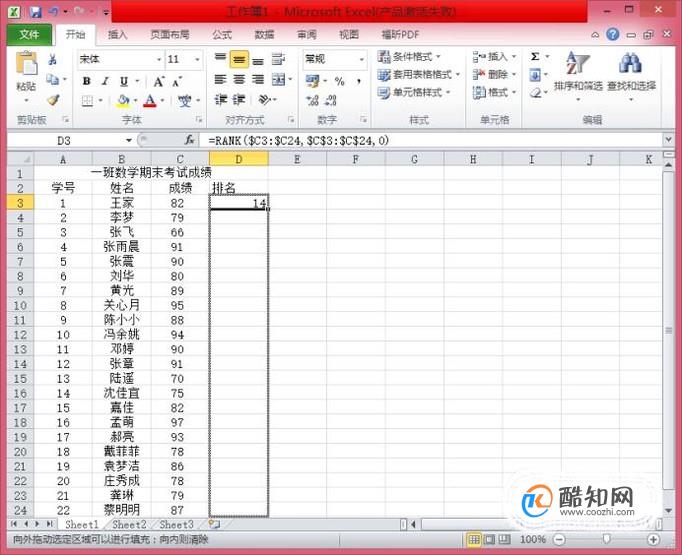
Task: Toggle Underline formatting
Action: [124, 81]
